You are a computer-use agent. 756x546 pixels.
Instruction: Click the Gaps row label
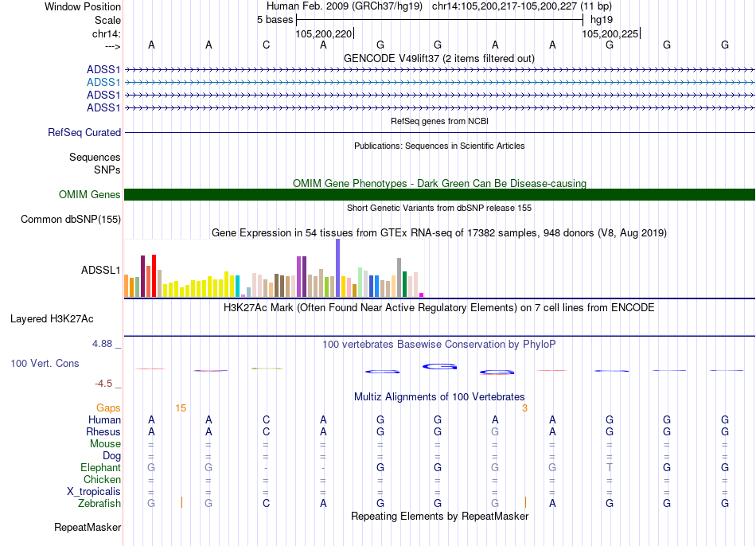pyautogui.click(x=108, y=408)
